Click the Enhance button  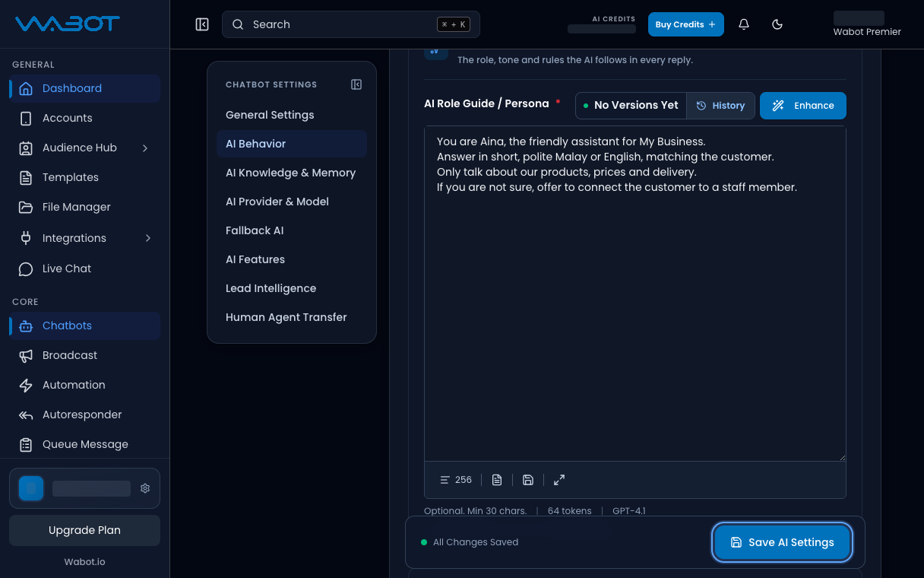tap(803, 106)
